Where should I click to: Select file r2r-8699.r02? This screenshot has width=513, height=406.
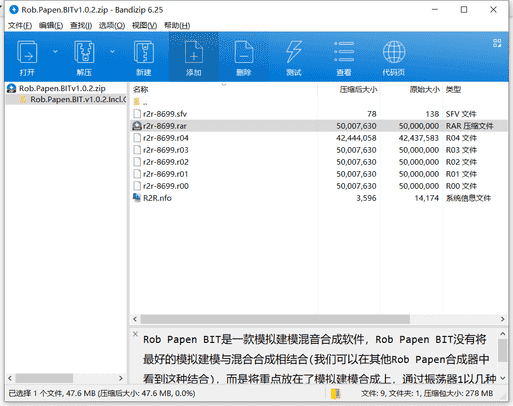(166, 162)
